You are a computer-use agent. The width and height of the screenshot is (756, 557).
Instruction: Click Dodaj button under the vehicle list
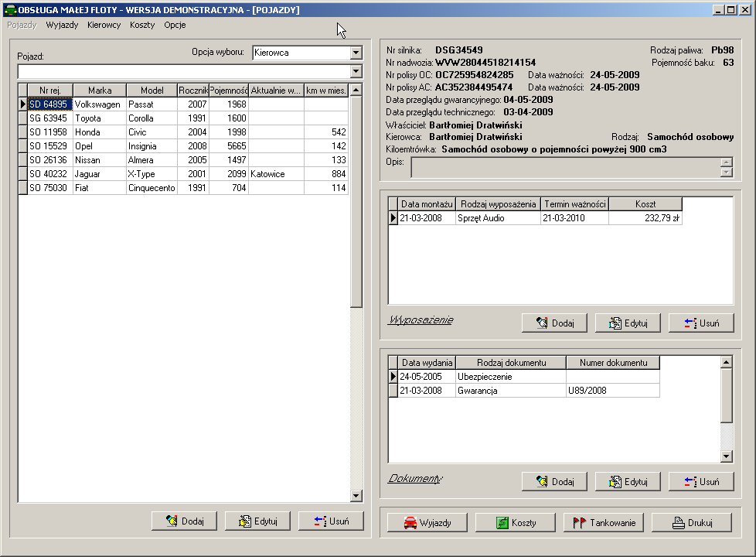pyautogui.click(x=184, y=521)
